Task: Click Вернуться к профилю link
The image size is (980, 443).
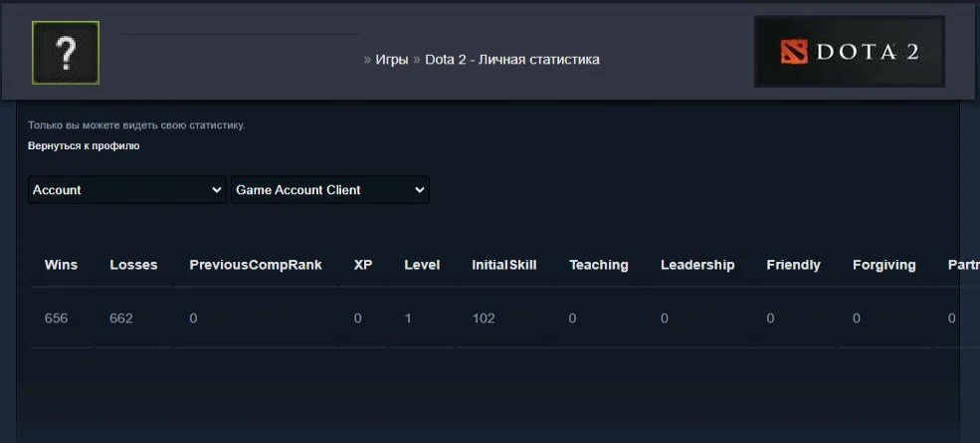Action: tap(84, 145)
